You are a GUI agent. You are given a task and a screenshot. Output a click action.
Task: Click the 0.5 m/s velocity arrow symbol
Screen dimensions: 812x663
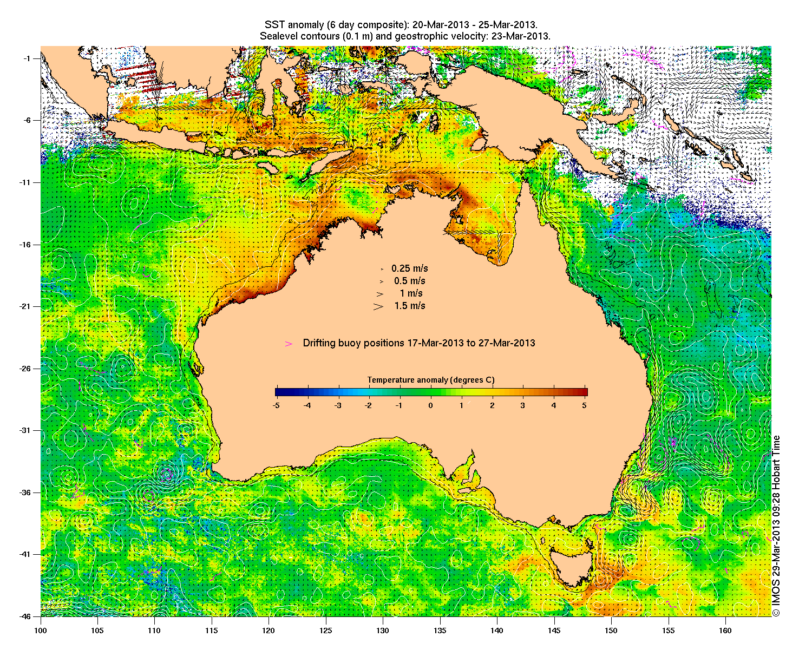[x=381, y=281]
